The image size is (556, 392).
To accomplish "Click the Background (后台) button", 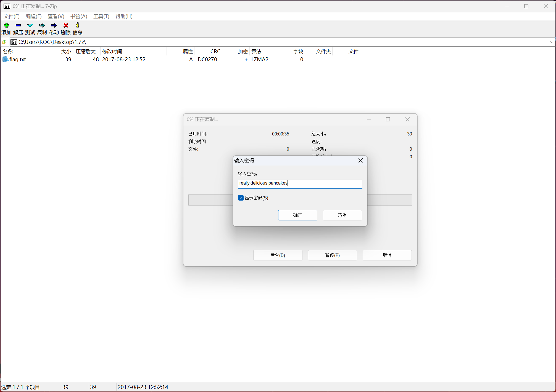I will tap(278, 255).
